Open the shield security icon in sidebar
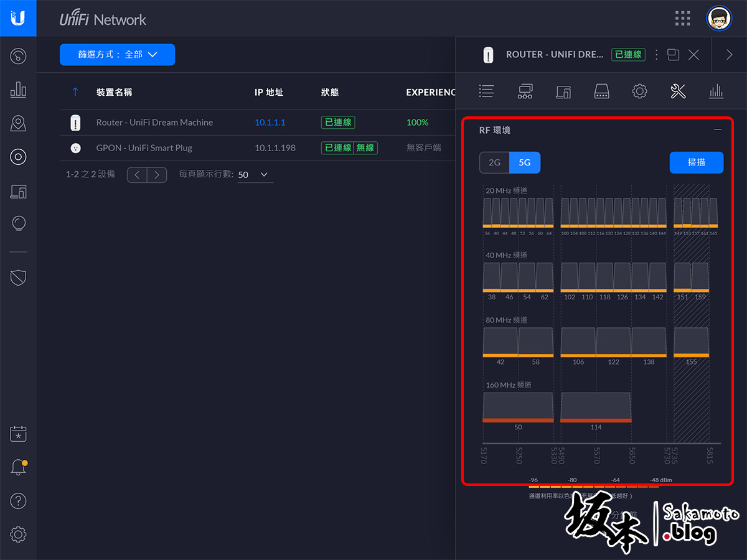Viewport: 747px width, 560px height. 18,278
